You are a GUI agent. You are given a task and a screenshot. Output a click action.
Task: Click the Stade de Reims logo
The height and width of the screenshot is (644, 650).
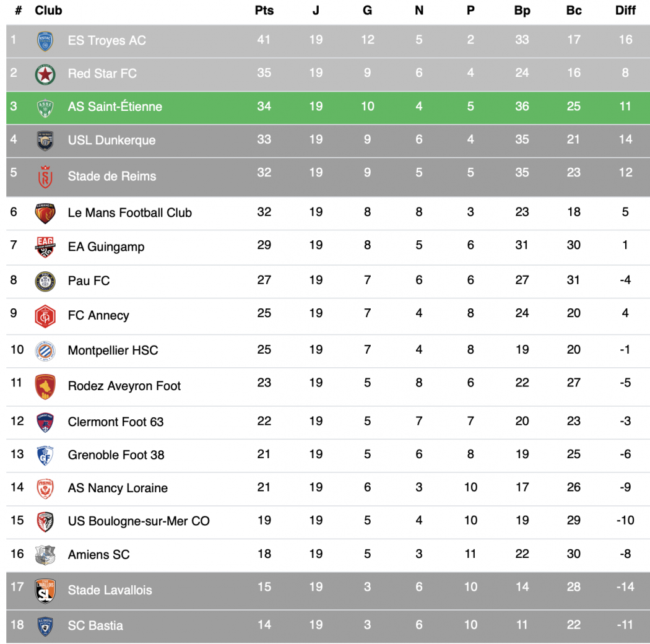[45, 176]
